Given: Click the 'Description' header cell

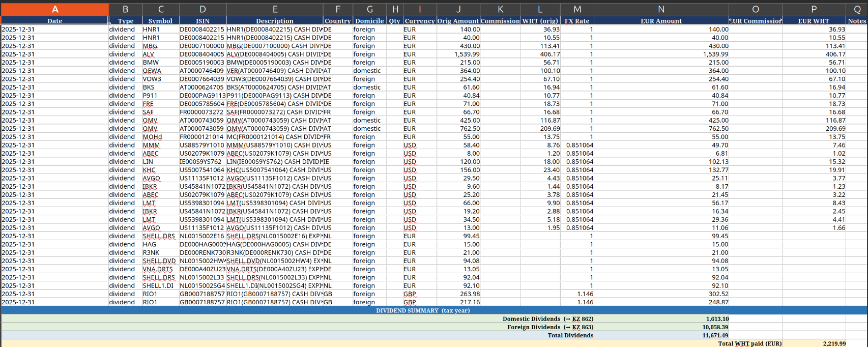Looking at the screenshot, I should pos(275,21).
